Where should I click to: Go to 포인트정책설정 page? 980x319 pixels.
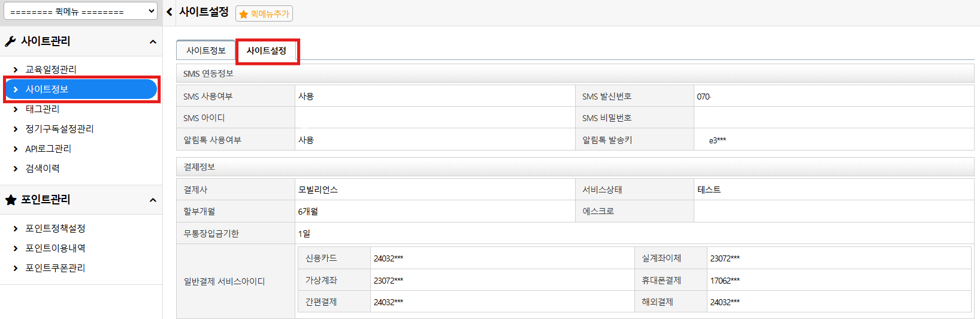click(55, 228)
